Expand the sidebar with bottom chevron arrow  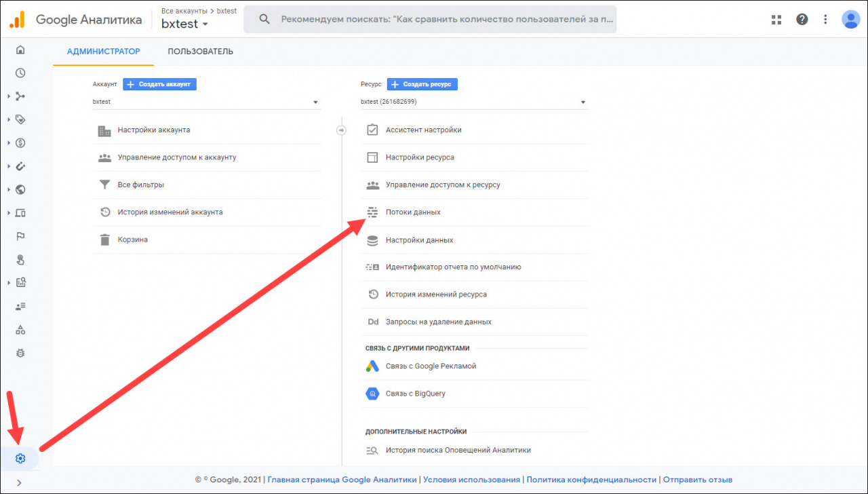point(19,482)
